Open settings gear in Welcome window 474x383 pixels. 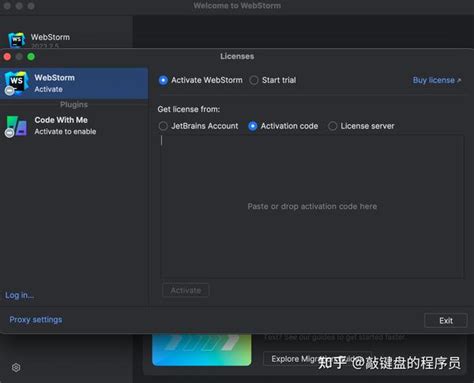click(16, 368)
